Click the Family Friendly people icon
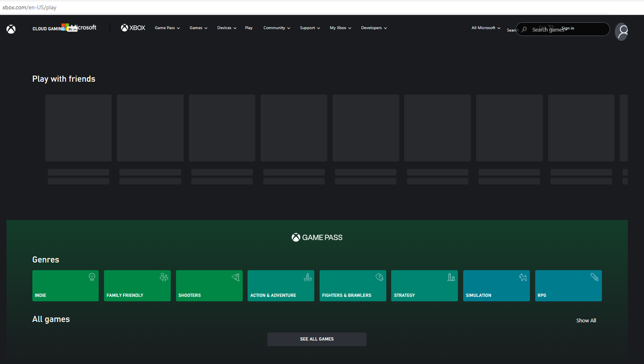 164,277
